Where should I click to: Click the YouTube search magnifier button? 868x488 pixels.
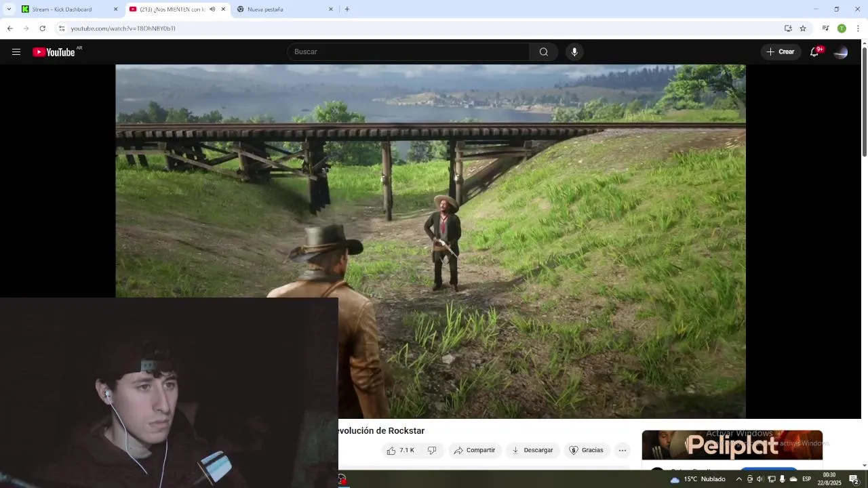(x=544, y=52)
